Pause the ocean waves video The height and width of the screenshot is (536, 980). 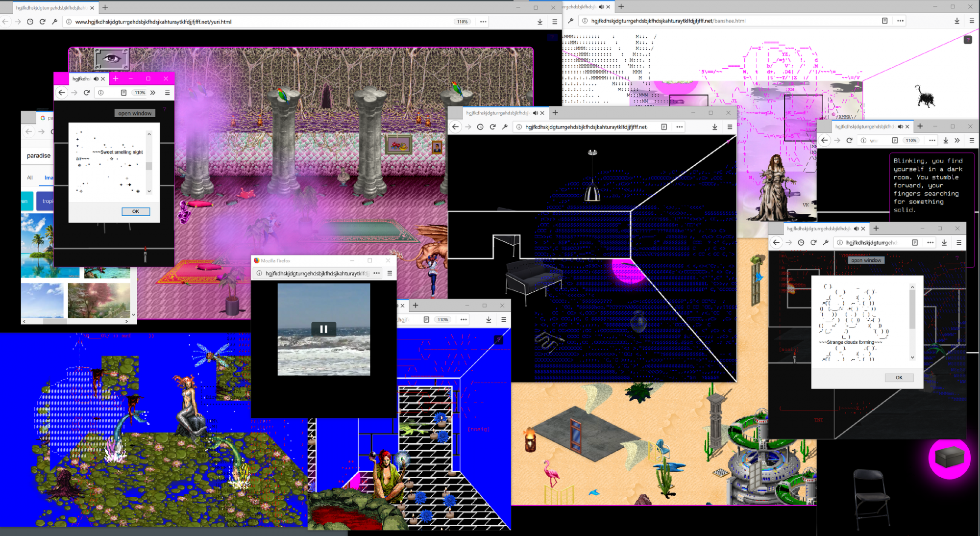323,329
